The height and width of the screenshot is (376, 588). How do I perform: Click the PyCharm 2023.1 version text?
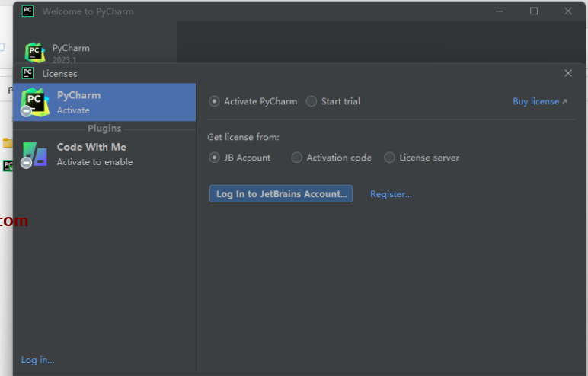(65, 60)
